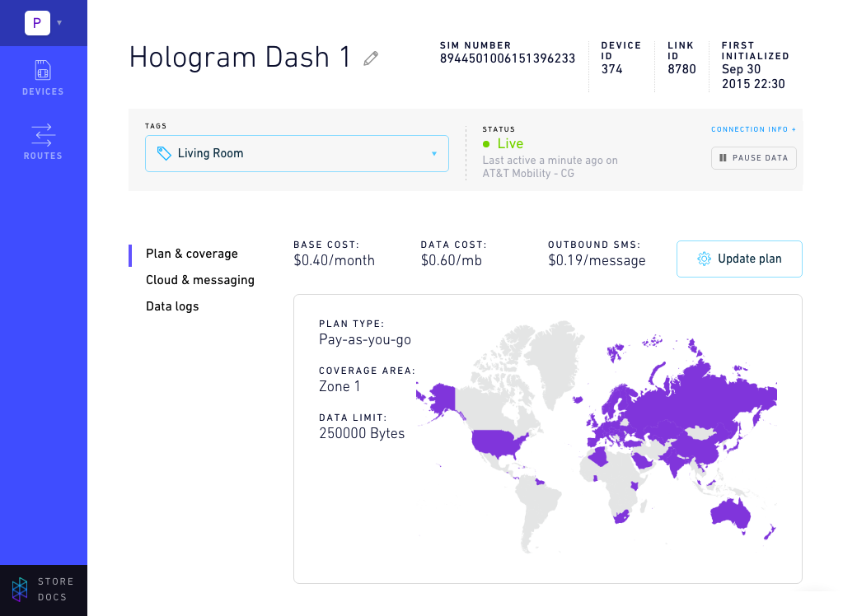
Task: Click the Zone 1 coverage area
Action: point(340,386)
